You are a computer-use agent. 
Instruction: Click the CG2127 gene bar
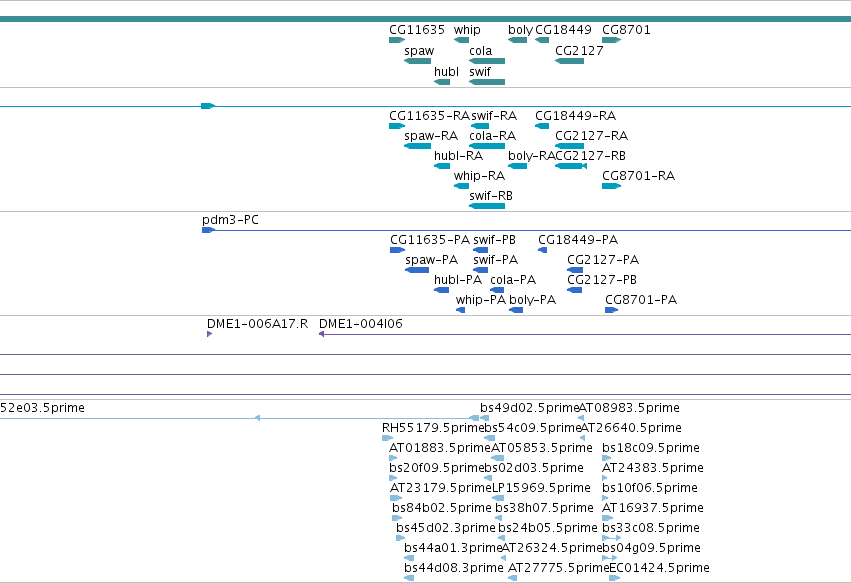coord(569,61)
